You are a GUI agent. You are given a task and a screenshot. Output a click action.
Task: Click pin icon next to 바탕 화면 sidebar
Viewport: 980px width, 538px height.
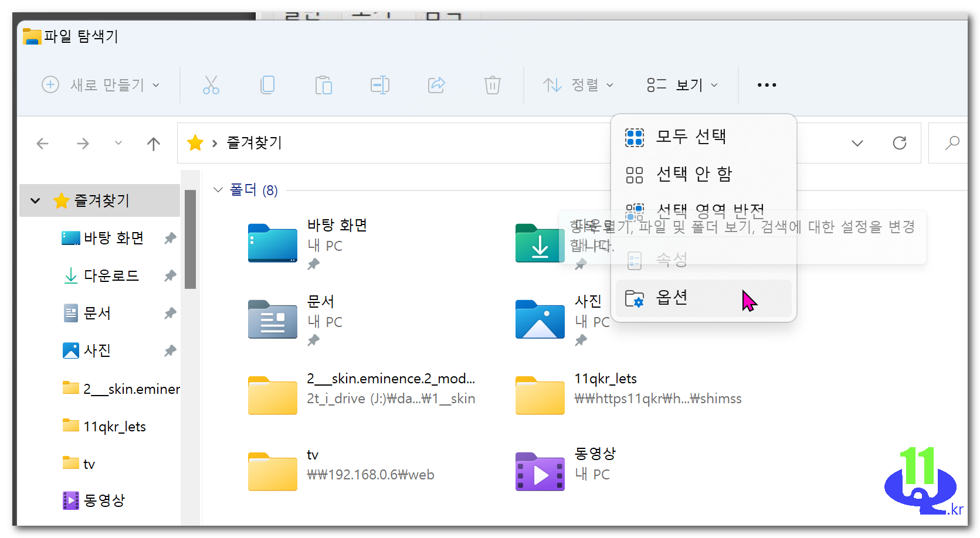170,238
